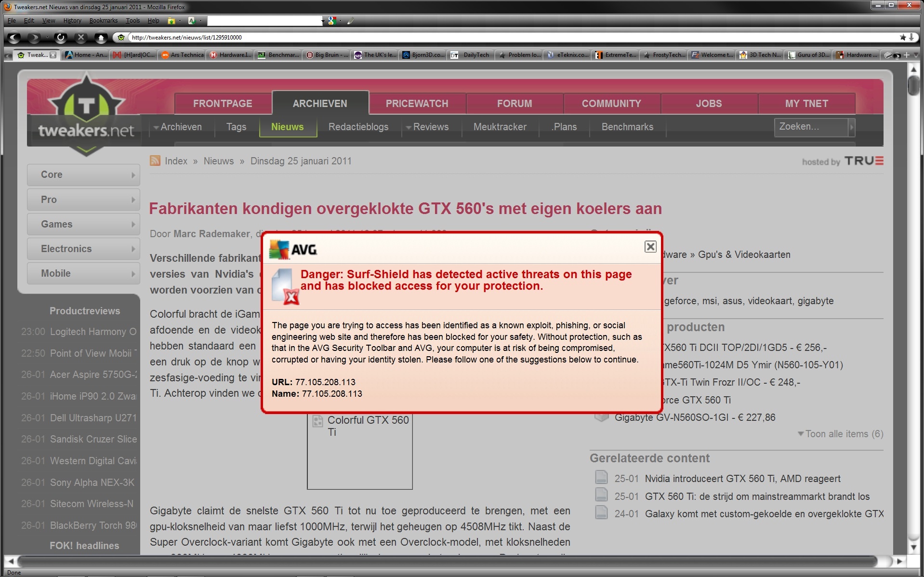
Task: Open the History menu
Action: (72, 21)
